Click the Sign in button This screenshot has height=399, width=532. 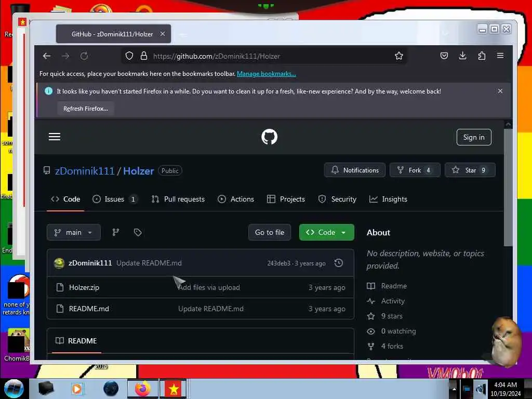474,137
